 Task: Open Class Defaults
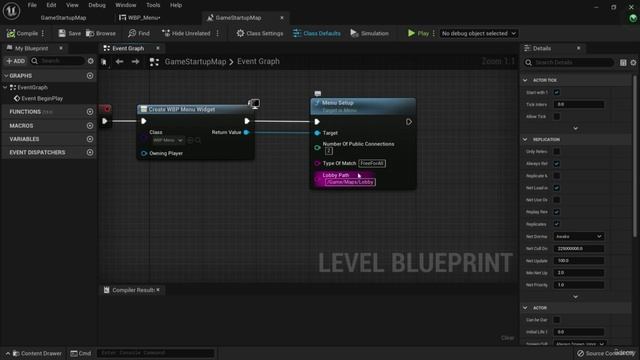(x=317, y=33)
